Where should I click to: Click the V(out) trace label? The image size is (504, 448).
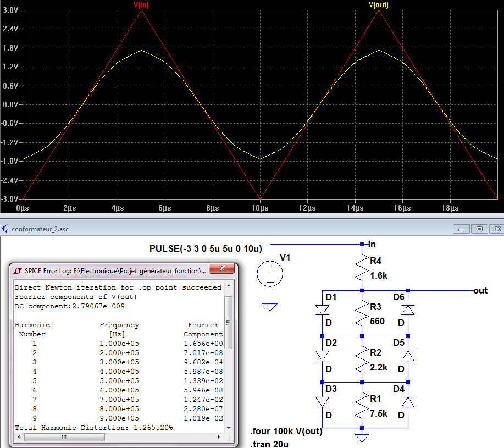378,4
